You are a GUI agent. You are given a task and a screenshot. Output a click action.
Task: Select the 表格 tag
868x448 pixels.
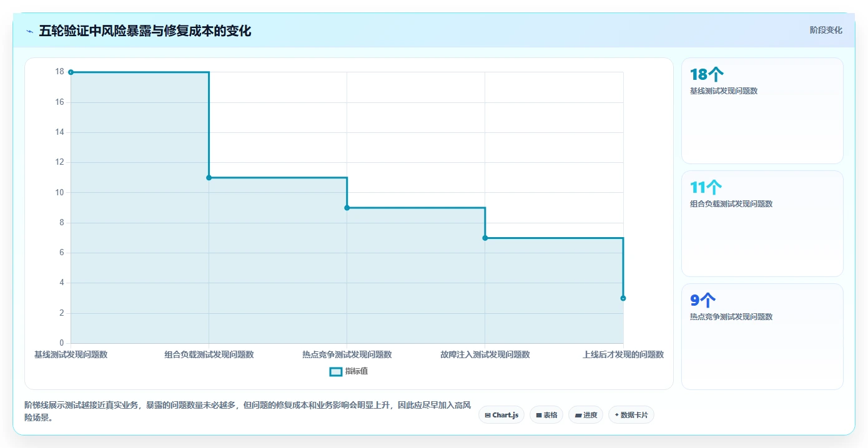tap(546, 415)
